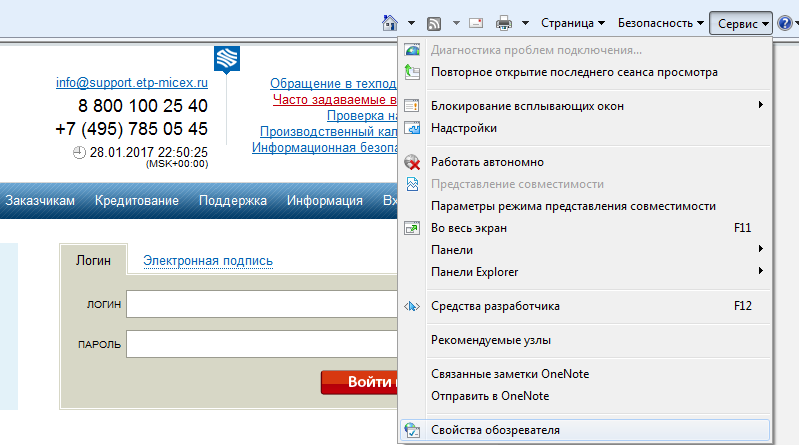Viewport: 799px width, 445px height.
Task: Click in the ПАРОЛЬ input field
Action: (262, 345)
